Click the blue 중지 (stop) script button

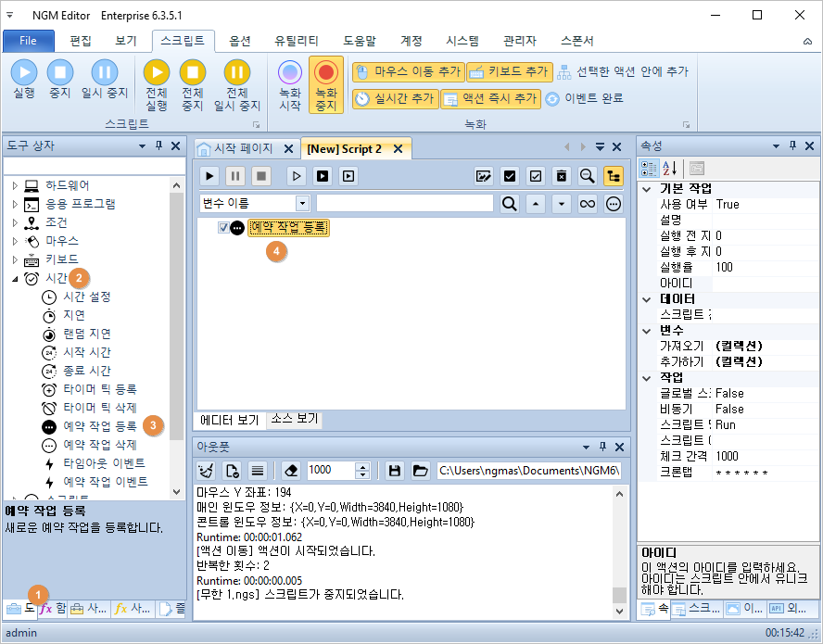pyautogui.click(x=60, y=80)
